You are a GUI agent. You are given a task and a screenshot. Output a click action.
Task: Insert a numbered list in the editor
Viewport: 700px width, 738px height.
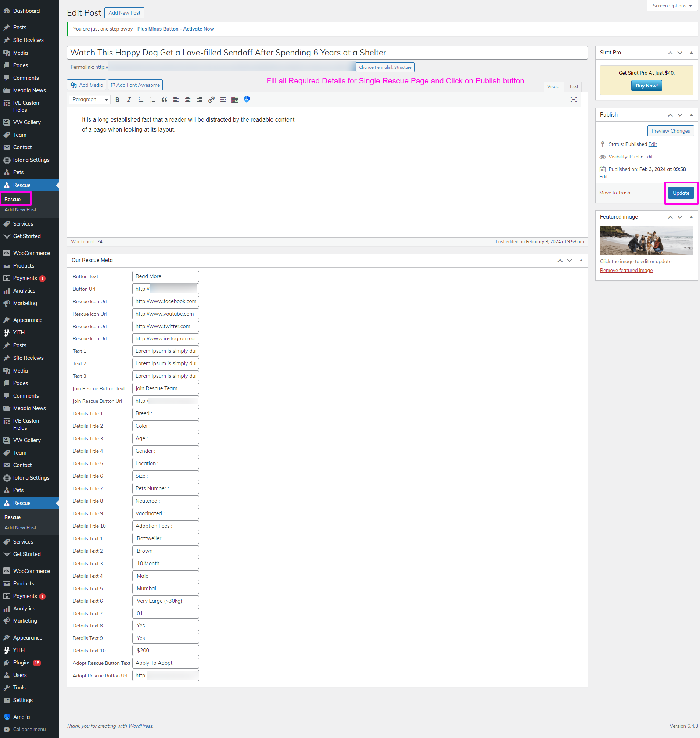tap(152, 100)
